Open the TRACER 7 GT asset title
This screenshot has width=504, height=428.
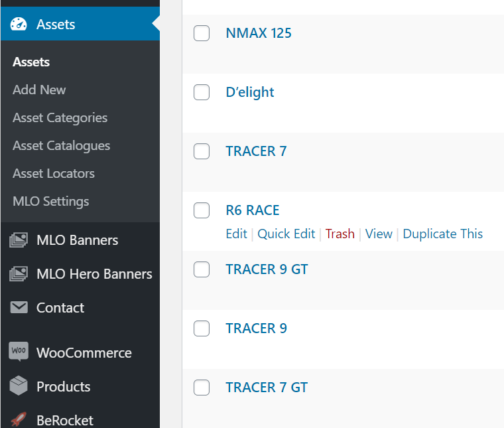click(267, 388)
